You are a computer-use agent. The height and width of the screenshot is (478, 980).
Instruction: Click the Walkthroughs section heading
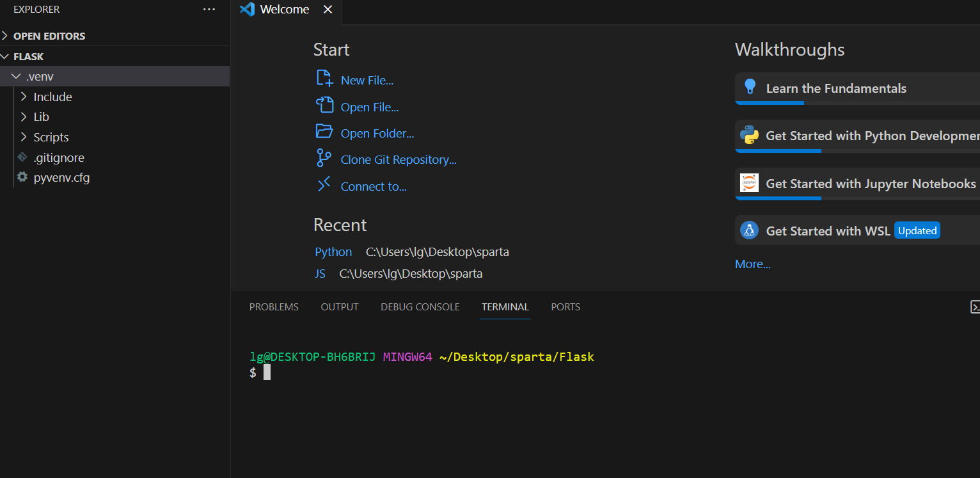(x=790, y=50)
